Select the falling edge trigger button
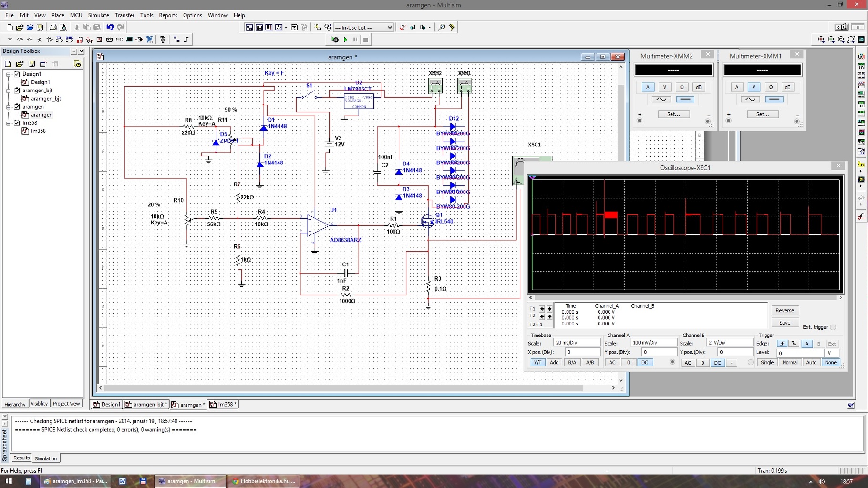The height and width of the screenshot is (488, 868). (x=794, y=344)
